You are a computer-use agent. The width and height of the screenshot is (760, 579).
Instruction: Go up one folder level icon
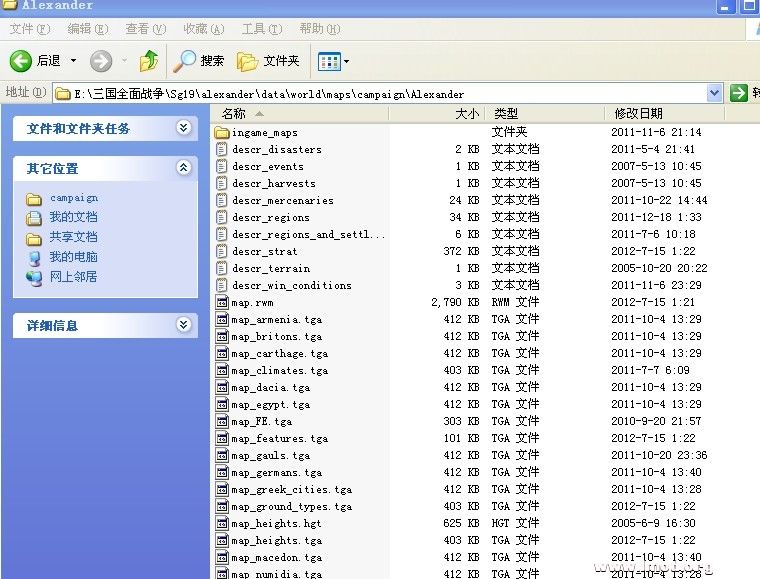pos(149,61)
